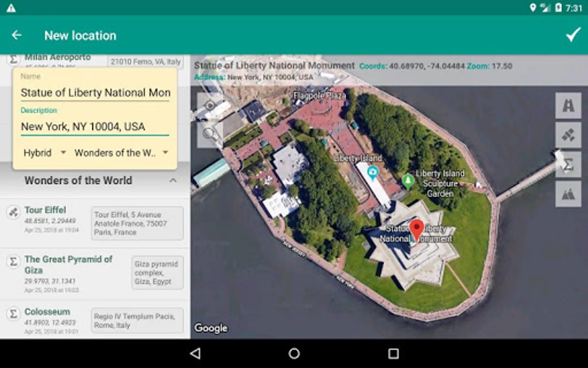Tap the Giza pyramid complex address box
588x368 pixels.
(157, 273)
